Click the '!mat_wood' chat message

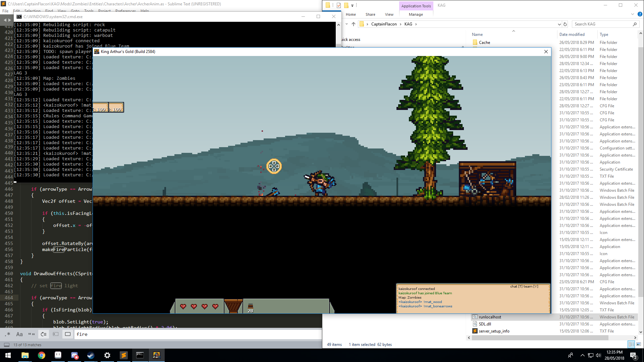tap(420, 302)
